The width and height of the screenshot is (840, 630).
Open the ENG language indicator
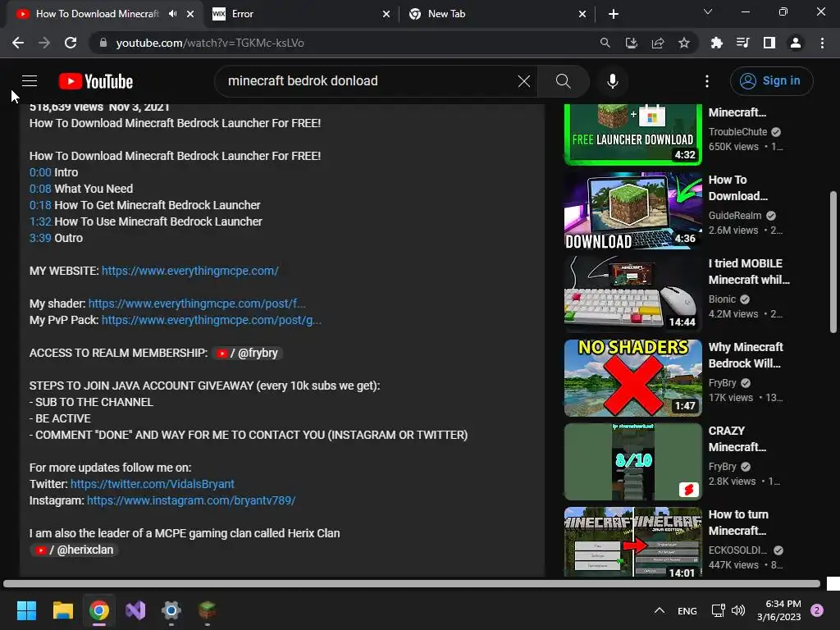(687, 610)
